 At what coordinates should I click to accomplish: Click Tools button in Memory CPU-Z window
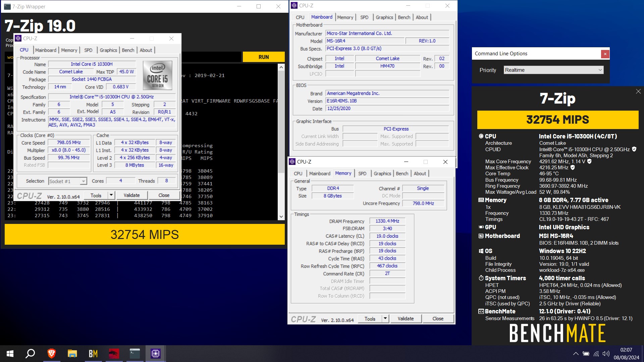tap(370, 319)
